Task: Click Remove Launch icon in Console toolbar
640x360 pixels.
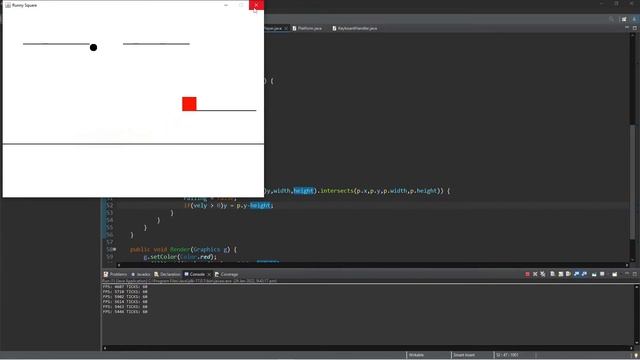Action: (x=535, y=274)
